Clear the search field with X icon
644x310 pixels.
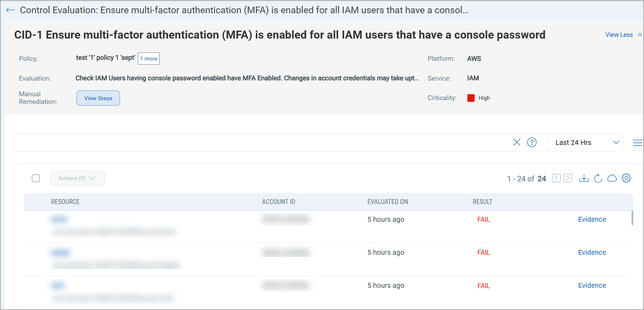tap(517, 142)
